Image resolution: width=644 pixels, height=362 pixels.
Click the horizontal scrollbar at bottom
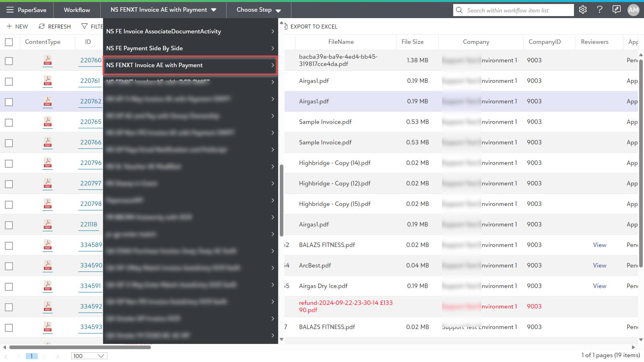pos(80,347)
